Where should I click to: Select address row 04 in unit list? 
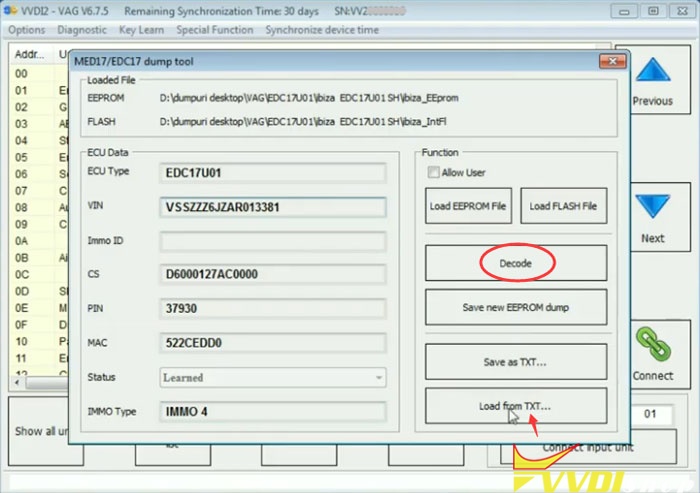click(x=39, y=141)
